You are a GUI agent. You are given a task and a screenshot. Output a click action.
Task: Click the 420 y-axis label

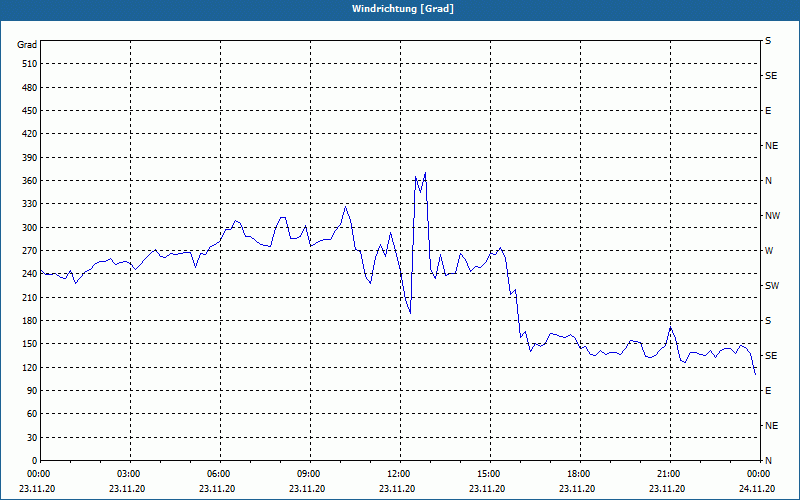pos(30,134)
